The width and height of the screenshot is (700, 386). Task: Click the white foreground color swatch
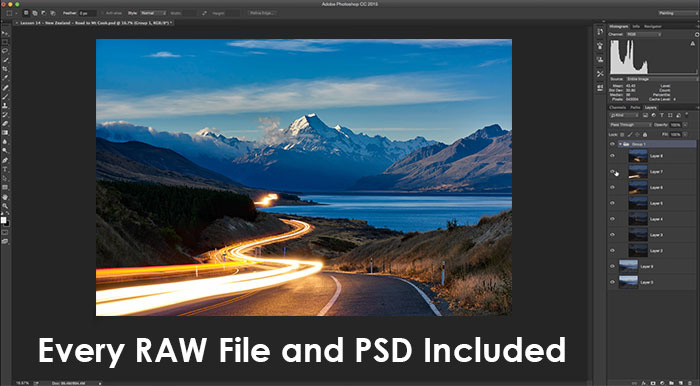coord(4,220)
